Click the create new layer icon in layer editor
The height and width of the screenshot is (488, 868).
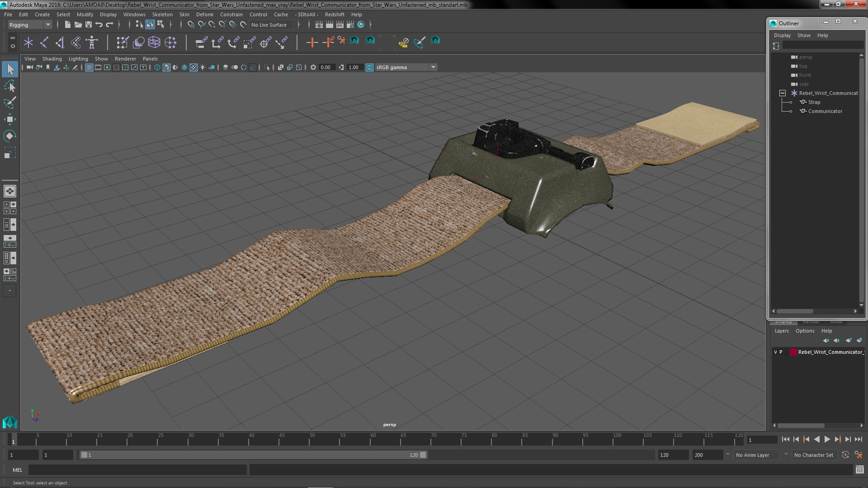pos(849,340)
